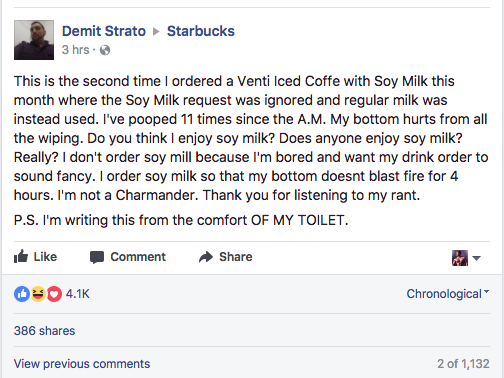Click the 3 hrs timestamp
The height and width of the screenshot is (378, 504).
pos(76,50)
